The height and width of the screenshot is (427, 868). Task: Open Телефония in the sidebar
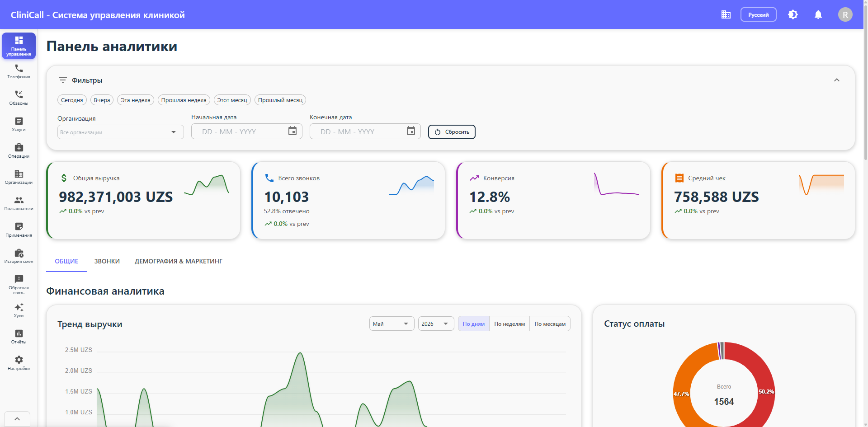pos(19,71)
